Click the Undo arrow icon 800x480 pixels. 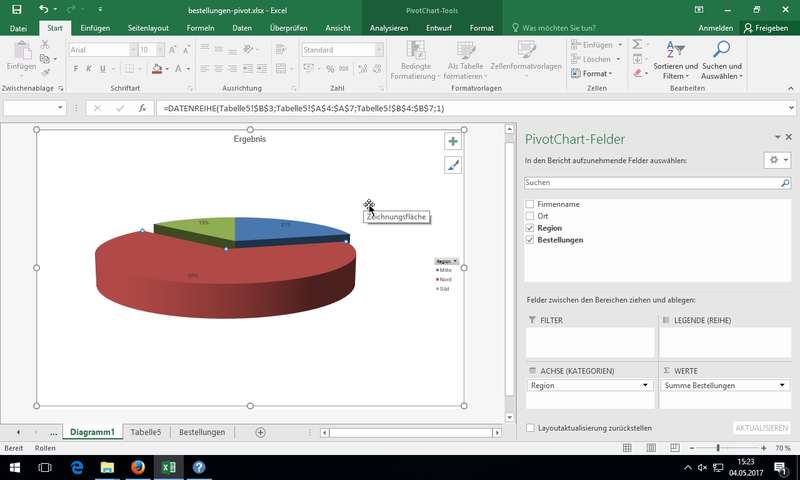click(43, 9)
